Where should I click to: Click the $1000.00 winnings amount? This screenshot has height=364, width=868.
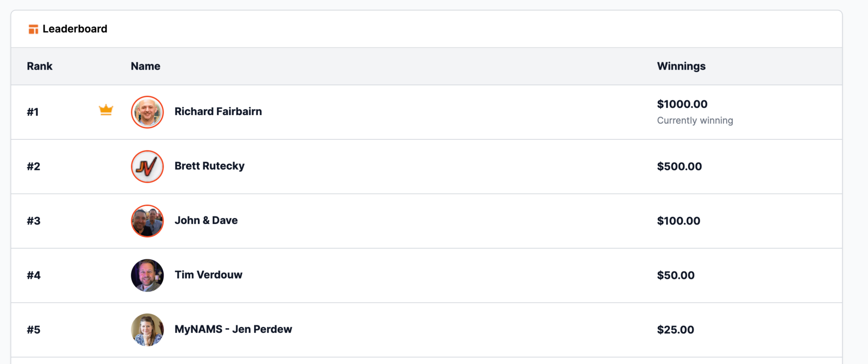click(x=682, y=104)
